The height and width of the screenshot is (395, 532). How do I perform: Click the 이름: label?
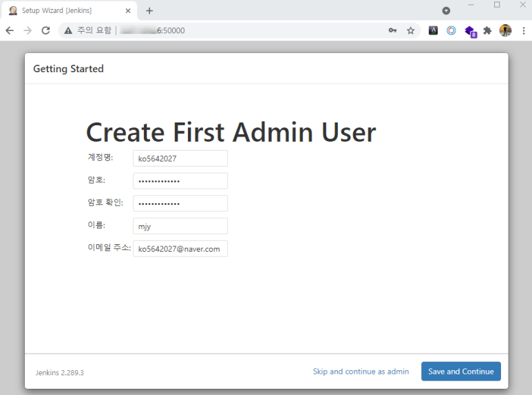(96, 224)
